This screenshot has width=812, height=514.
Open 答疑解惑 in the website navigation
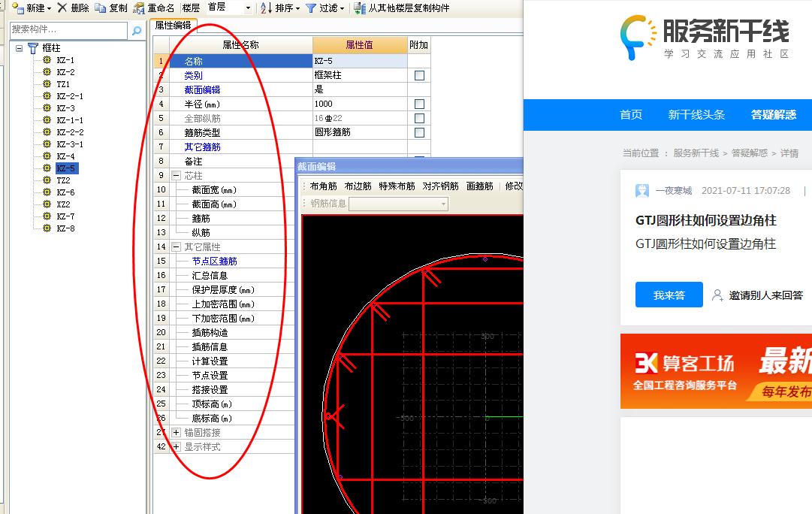[773, 114]
